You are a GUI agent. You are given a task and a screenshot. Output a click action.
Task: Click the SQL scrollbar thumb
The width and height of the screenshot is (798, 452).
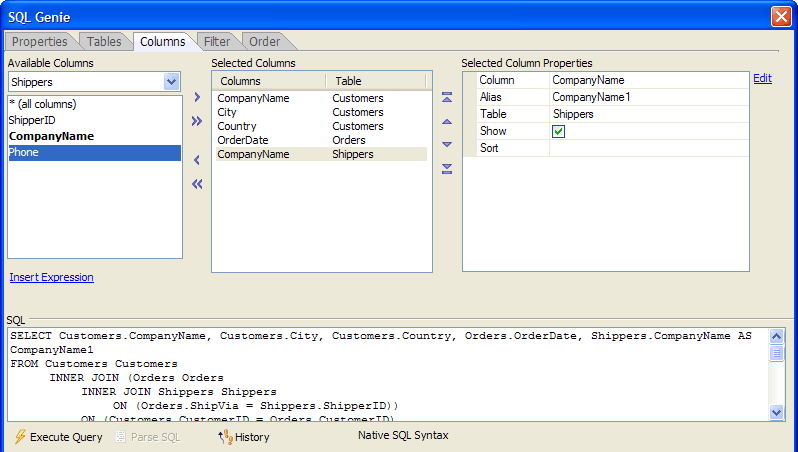(776, 353)
